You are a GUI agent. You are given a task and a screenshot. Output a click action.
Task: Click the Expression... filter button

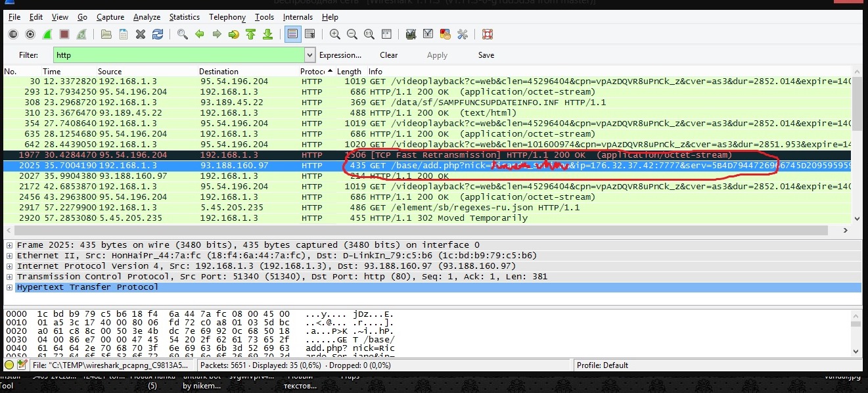pyautogui.click(x=340, y=55)
